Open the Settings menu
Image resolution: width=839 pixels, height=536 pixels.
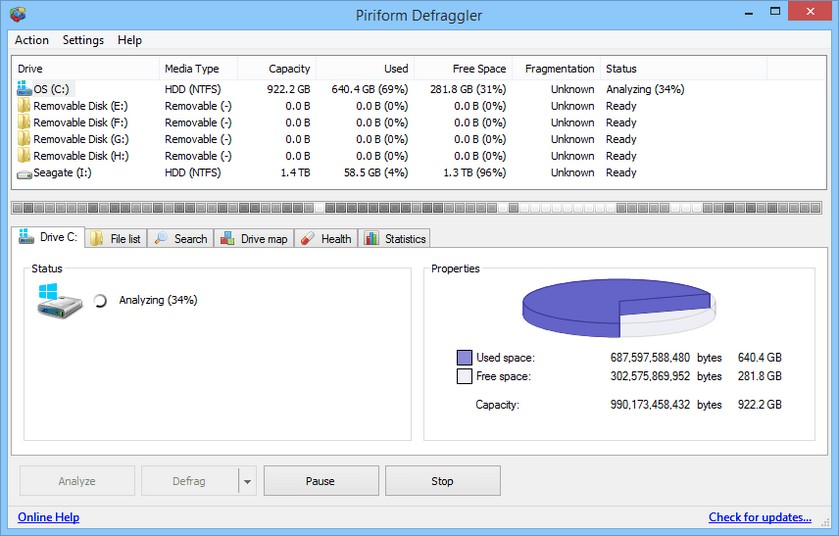coord(83,40)
